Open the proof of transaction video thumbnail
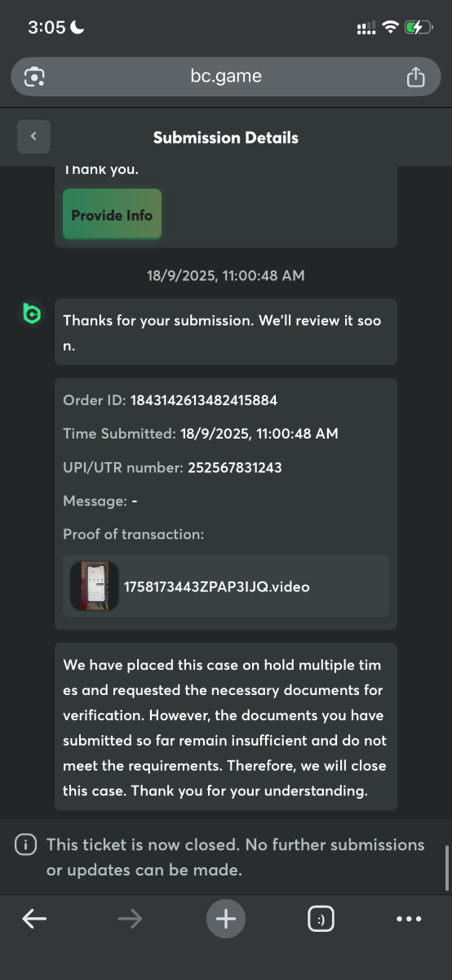Screen dimensions: 452x980 tap(95, 586)
